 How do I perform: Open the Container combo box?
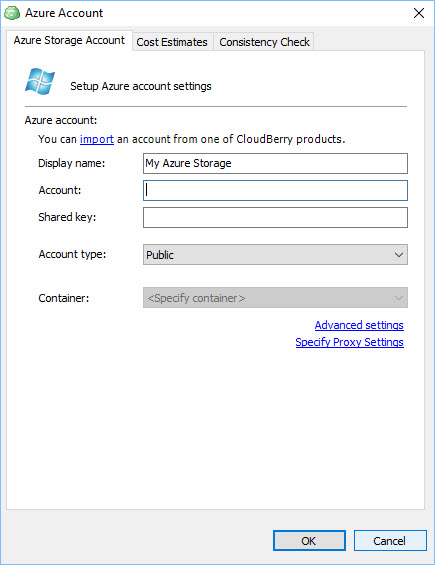pyautogui.click(x=275, y=298)
